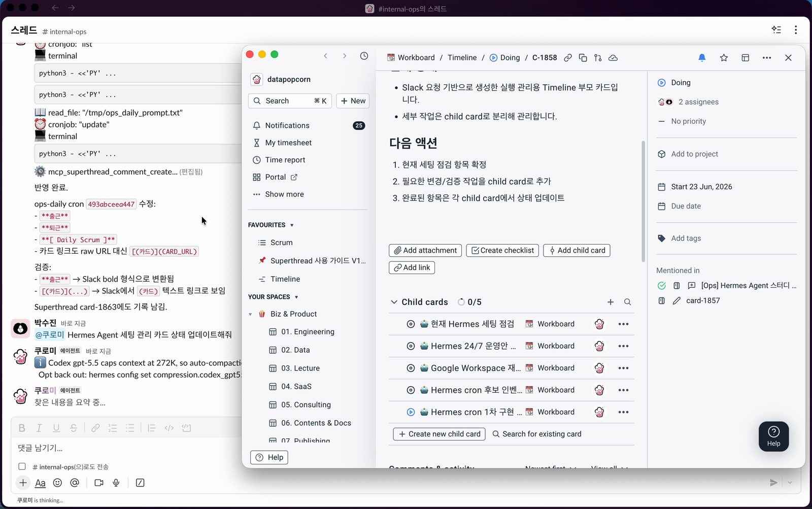The width and height of the screenshot is (812, 509).
Task: Click the cloud sync icon in breadcrumb
Action: [613, 57]
